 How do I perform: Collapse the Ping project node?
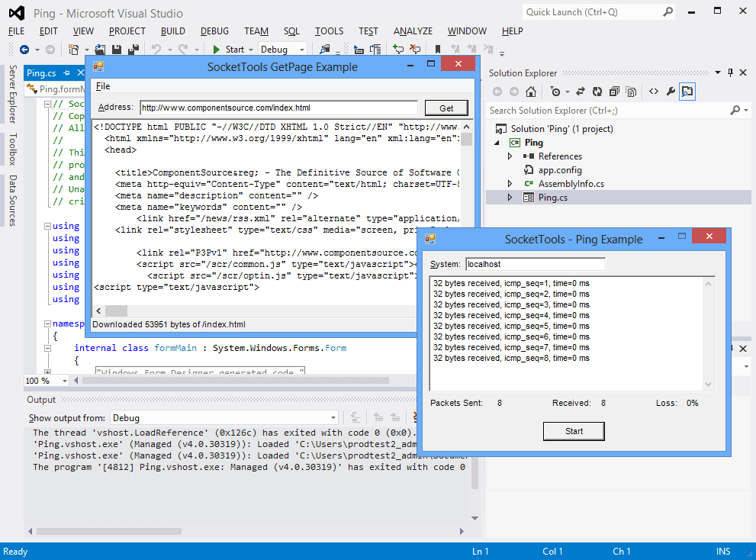click(497, 143)
